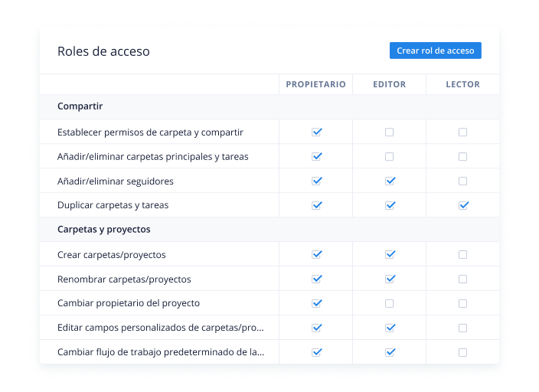Disable Lector for Duplicar carpetas y tareas
Viewport: 539px width, 392px height.
(463, 205)
